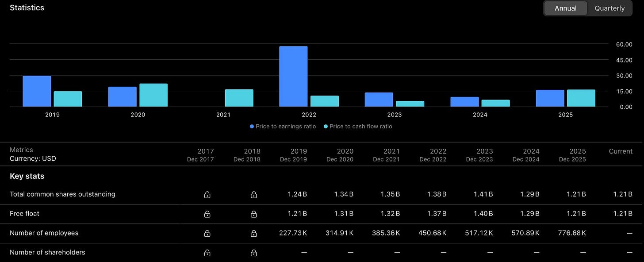Click the 2017 Dec 2017 column header

200,155
